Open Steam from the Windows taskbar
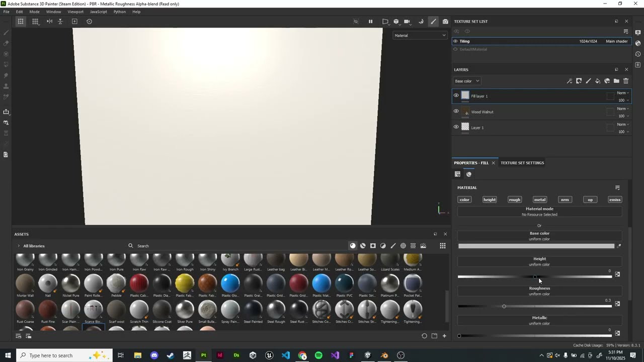 [x=171, y=355]
